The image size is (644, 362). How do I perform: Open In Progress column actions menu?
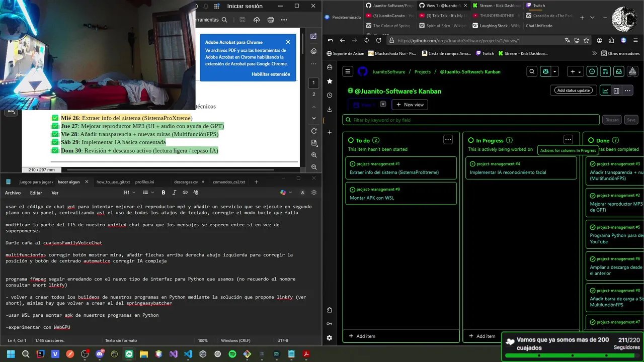(568, 140)
